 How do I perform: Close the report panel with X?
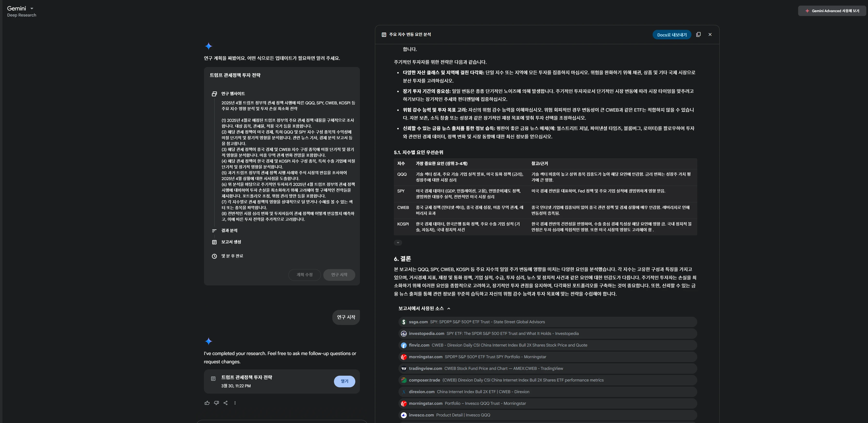pyautogui.click(x=710, y=34)
